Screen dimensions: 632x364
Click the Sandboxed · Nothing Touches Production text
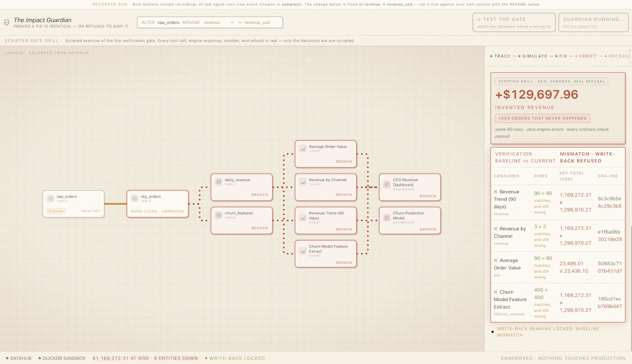coord(563,358)
